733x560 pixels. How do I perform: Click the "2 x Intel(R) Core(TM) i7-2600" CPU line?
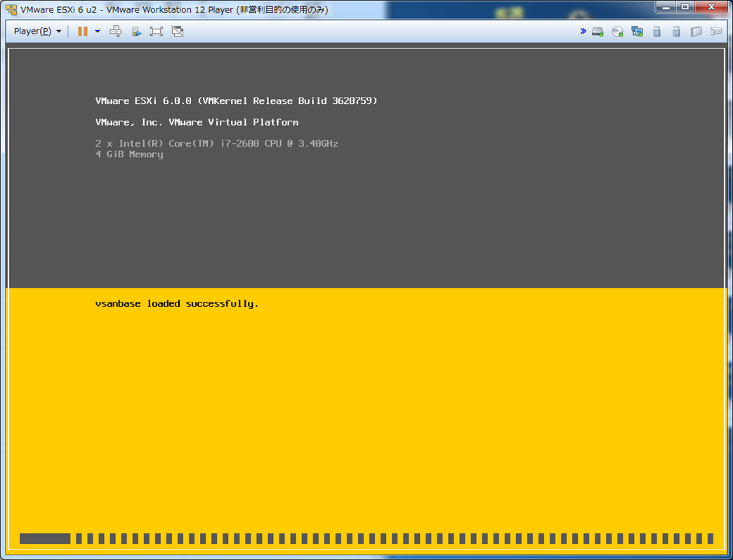[x=216, y=143]
